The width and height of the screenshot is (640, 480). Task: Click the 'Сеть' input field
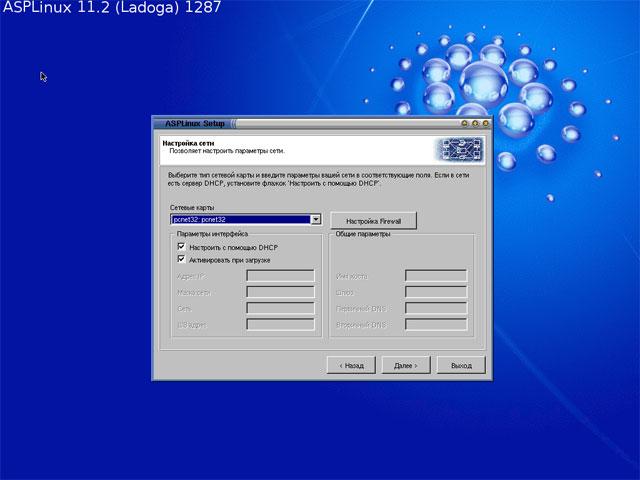tap(280, 308)
